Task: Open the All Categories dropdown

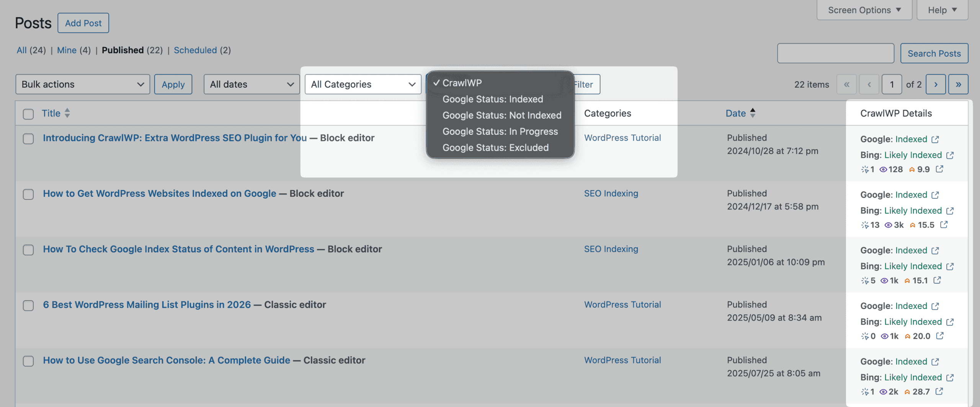Action: [x=362, y=84]
